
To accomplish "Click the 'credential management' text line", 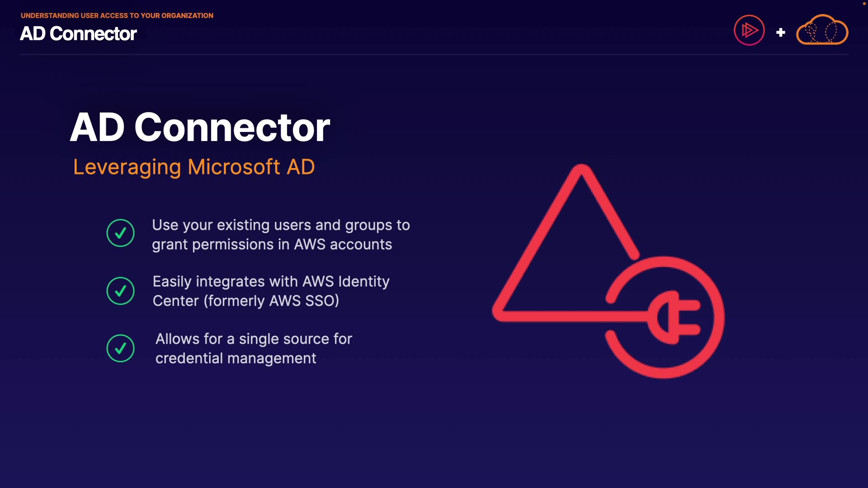I will (236, 358).
